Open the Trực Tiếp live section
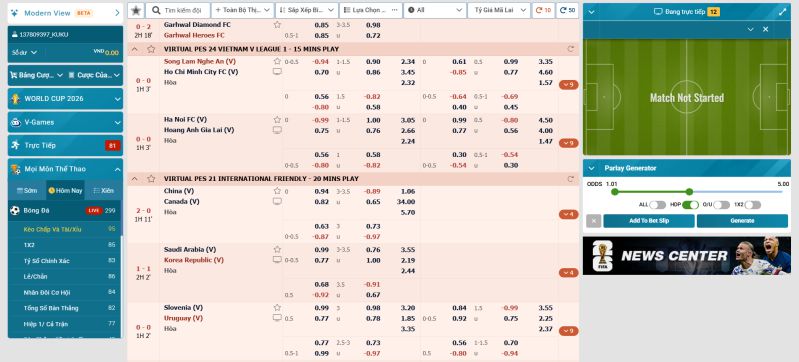This screenshot has width=799, height=362. tap(65, 145)
